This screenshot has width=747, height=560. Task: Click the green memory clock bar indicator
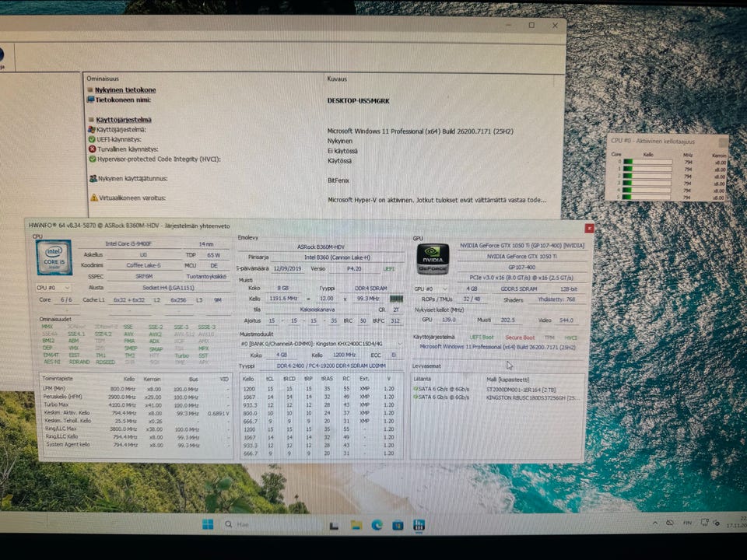point(396,299)
